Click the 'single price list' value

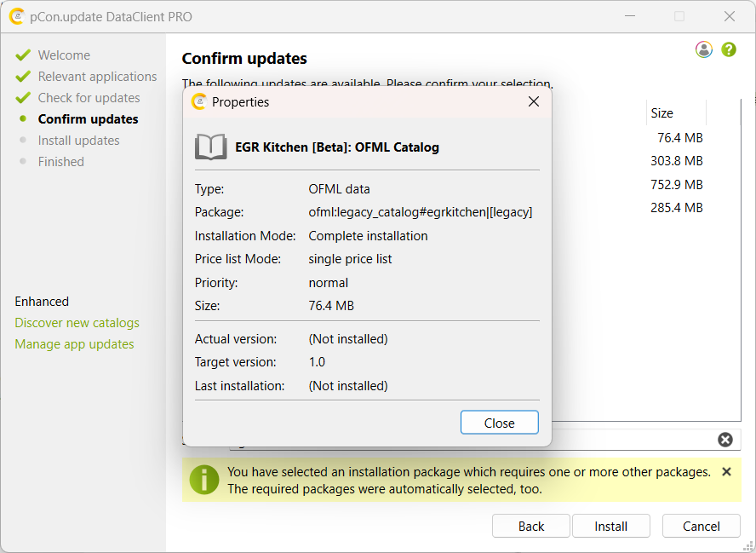[x=350, y=259]
